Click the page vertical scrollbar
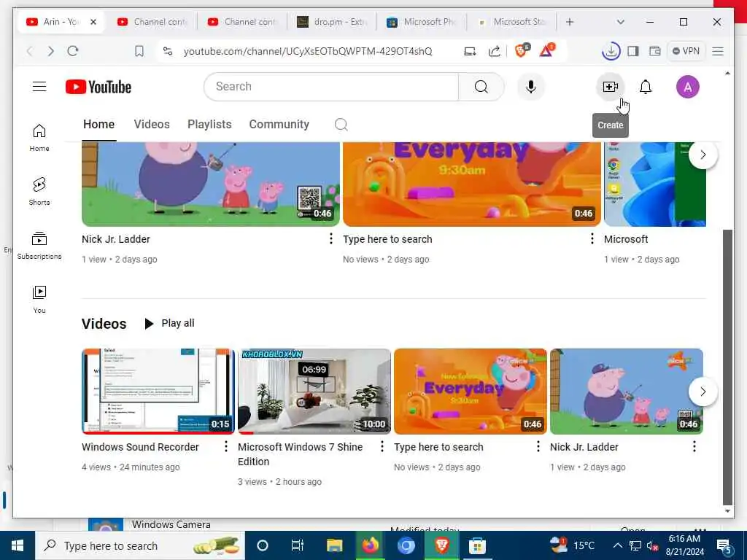The image size is (747, 560). tap(727, 367)
